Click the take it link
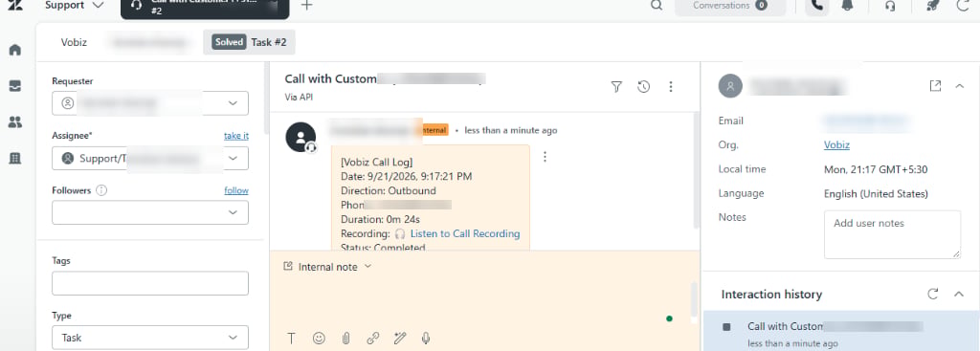Screen dimensions: 980x351 pos(236,136)
